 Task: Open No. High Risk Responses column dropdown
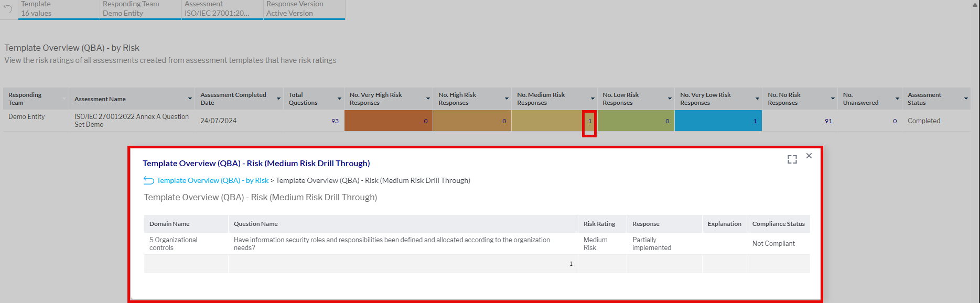(507, 99)
